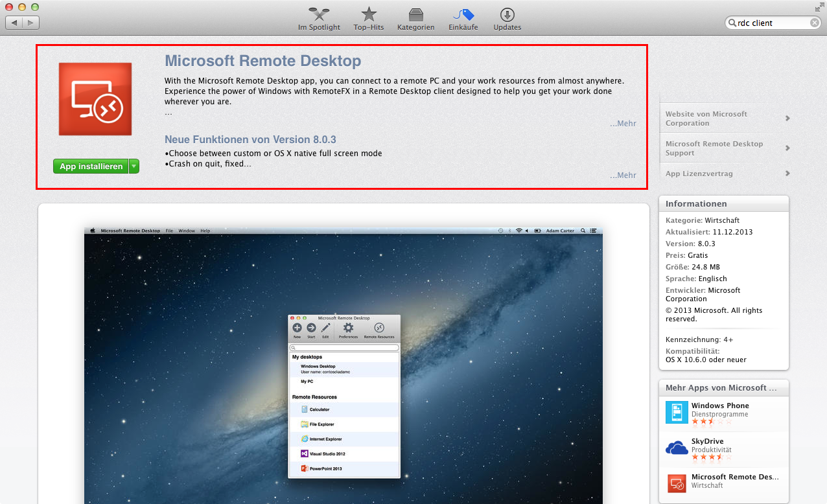Screen dimensions: 827x504
Task: Click the back navigation arrow
Action: 14,23
